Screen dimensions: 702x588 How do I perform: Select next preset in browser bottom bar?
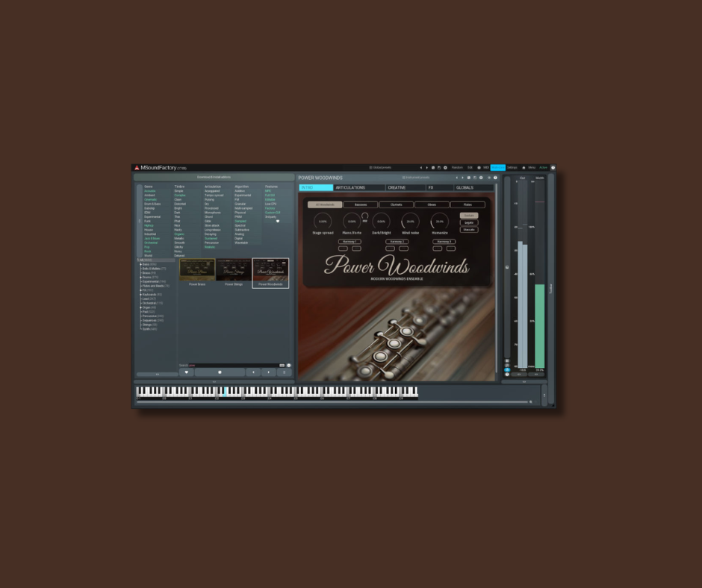(x=269, y=372)
